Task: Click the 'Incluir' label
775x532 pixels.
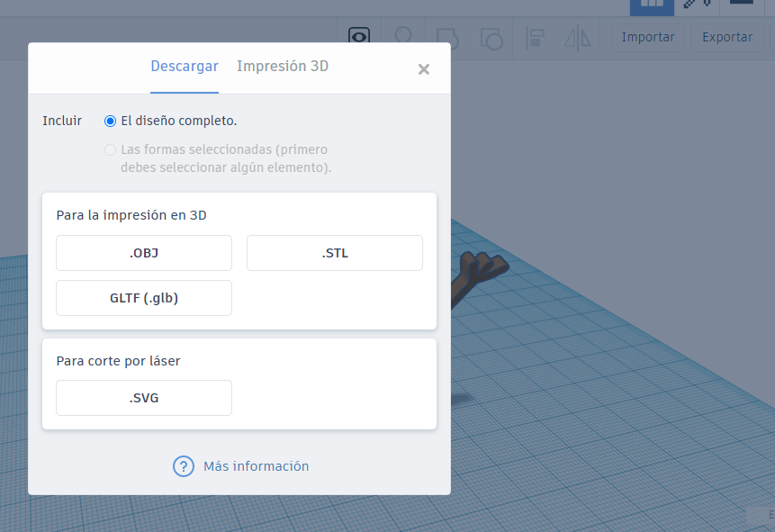Action: point(62,122)
